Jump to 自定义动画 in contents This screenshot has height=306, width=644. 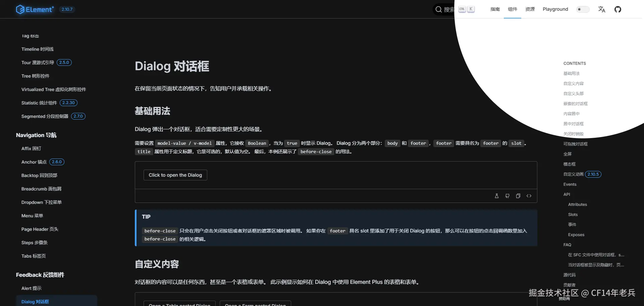pyautogui.click(x=574, y=174)
